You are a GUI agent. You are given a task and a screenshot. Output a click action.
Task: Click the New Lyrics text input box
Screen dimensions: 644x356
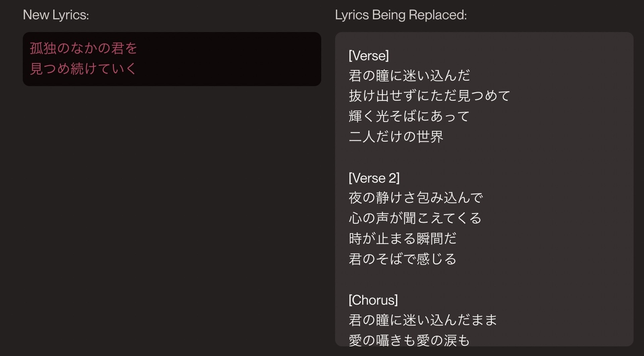[172, 59]
